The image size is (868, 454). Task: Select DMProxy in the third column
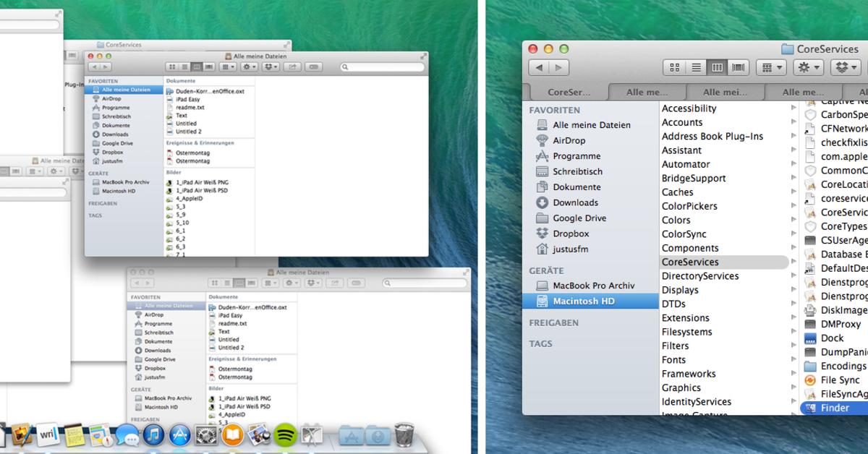tap(834, 325)
